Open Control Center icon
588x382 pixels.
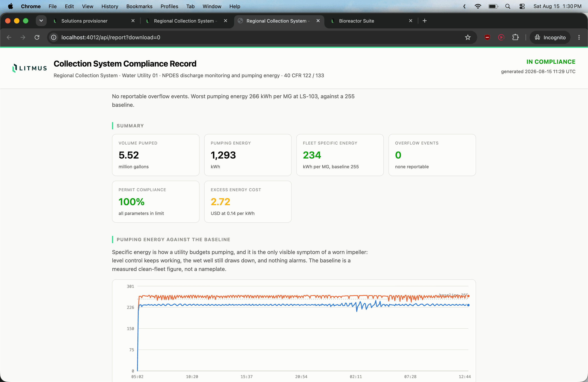522,6
